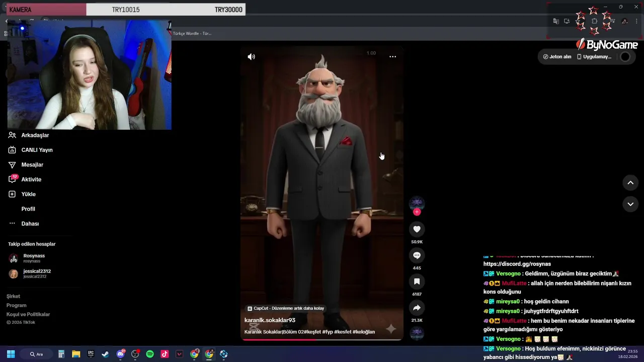
Task: Open CANLI Yayın in the sidebar
Action: [x=30, y=150]
